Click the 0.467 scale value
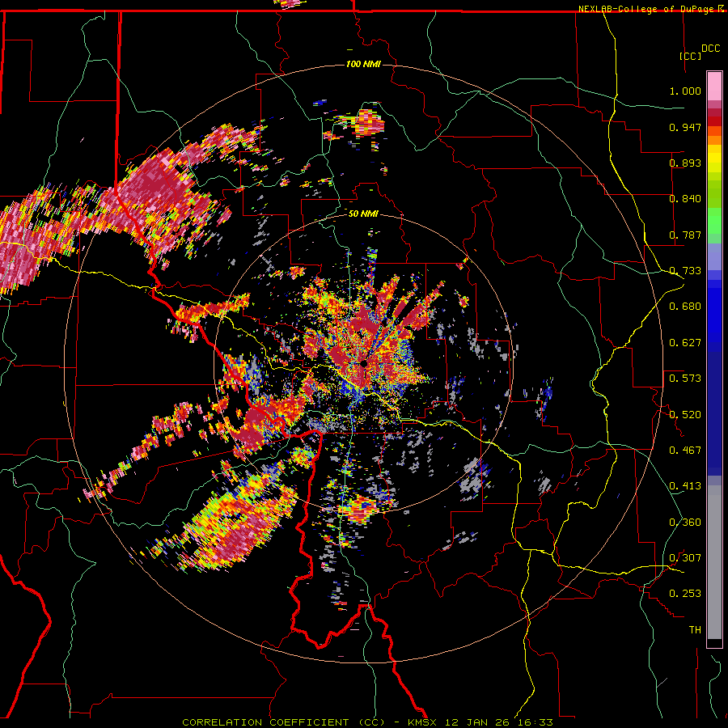 tap(685, 451)
